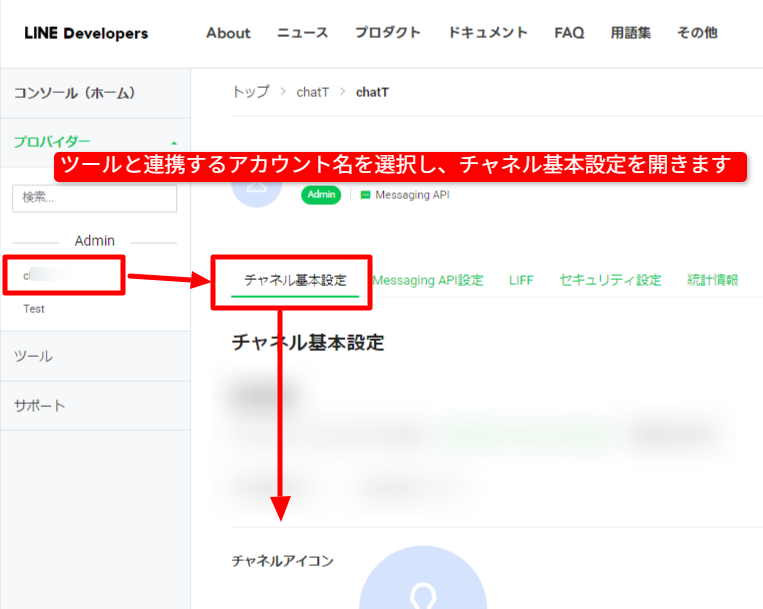Collapse the プロバイダー section arrow
This screenshot has height=609, width=763.
[175, 143]
